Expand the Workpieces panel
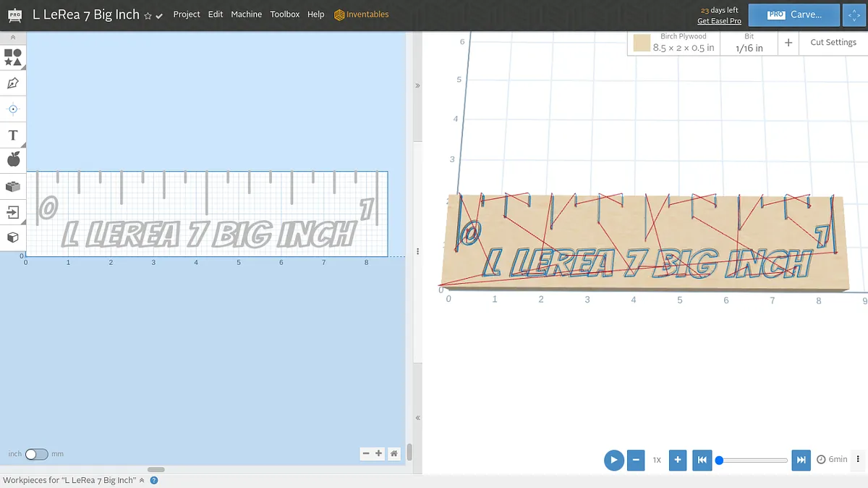This screenshot has height=488, width=868. (x=142, y=481)
